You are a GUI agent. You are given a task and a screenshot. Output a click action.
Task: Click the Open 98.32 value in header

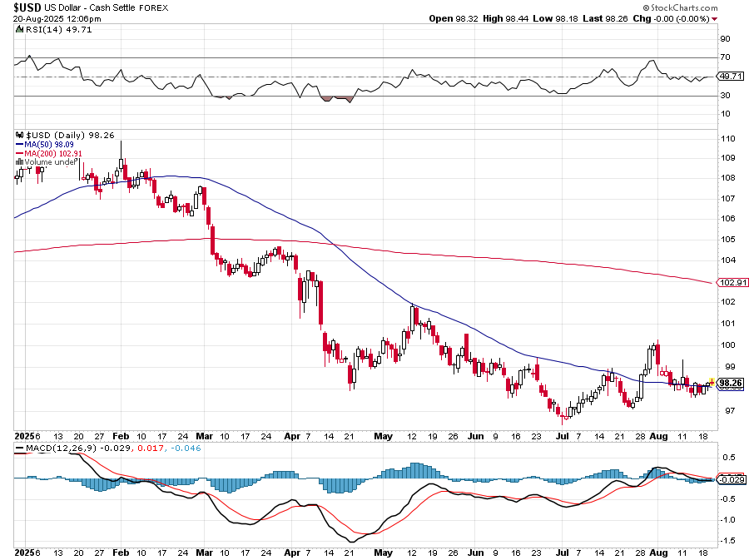453,18
